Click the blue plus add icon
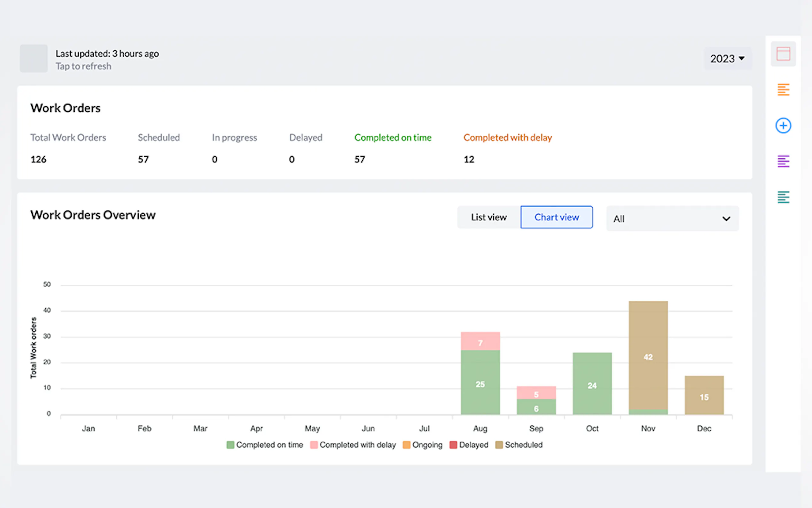Image resolution: width=812 pixels, height=508 pixels. [x=783, y=126]
